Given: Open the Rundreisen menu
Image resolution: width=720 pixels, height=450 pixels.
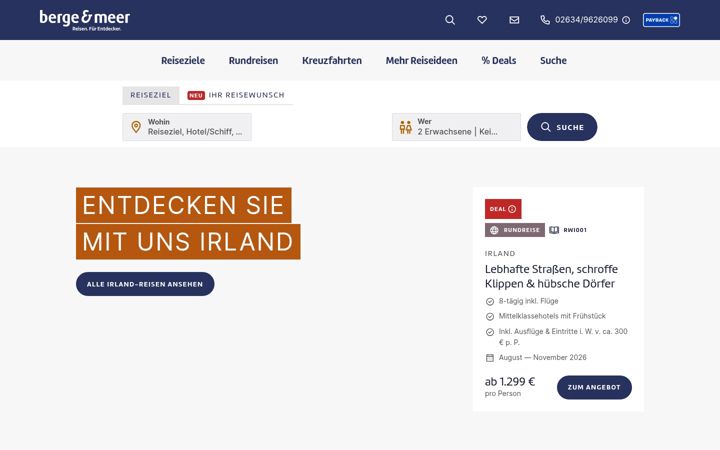Looking at the screenshot, I should (253, 61).
